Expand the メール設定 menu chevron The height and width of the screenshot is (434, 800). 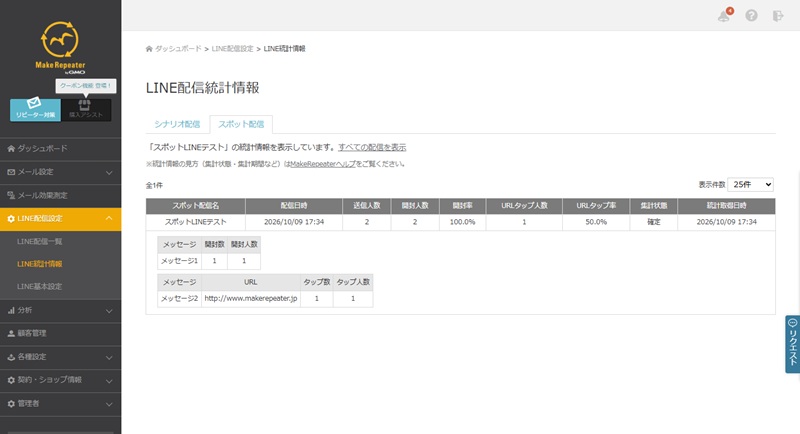[109, 173]
